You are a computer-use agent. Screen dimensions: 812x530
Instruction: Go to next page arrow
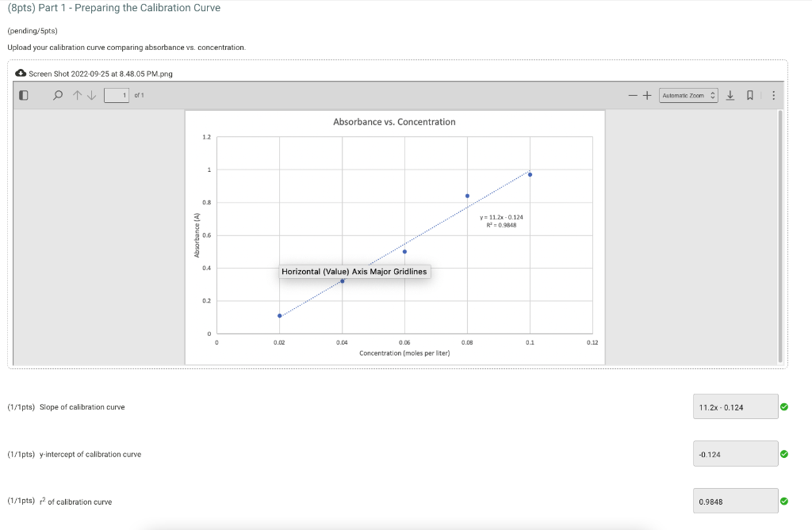coord(92,95)
